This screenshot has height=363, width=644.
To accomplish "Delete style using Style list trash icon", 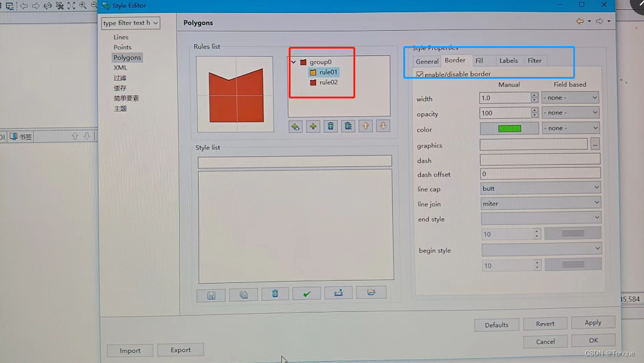I will (x=275, y=293).
